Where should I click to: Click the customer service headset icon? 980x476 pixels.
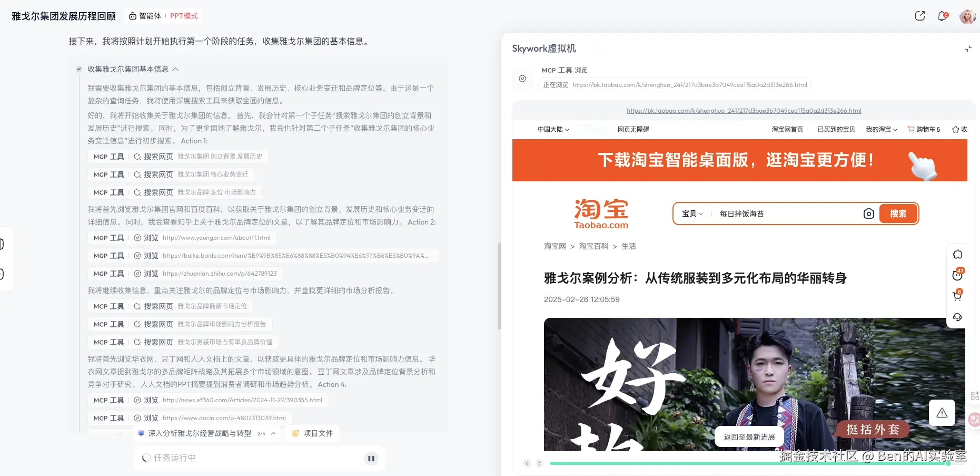click(957, 317)
